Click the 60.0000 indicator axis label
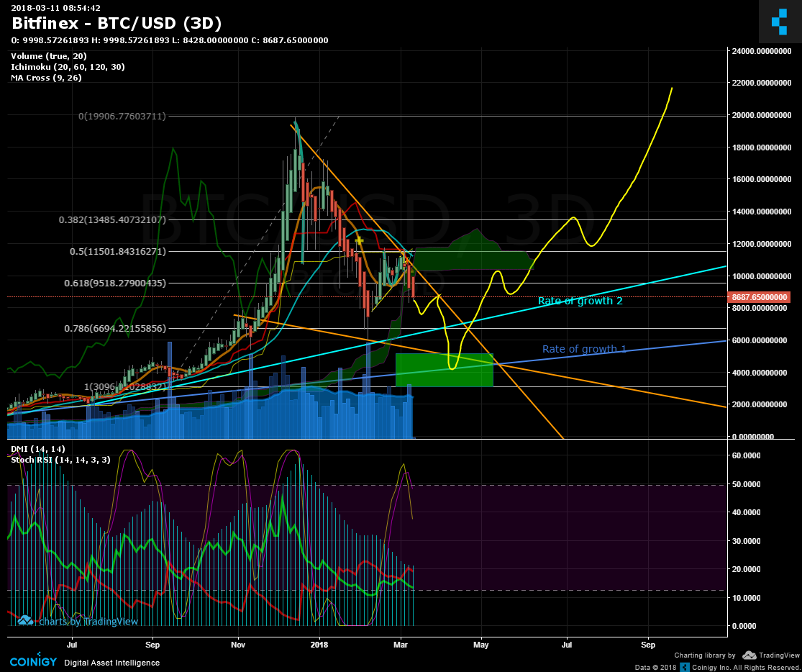Image resolution: width=802 pixels, height=672 pixels. (746, 455)
